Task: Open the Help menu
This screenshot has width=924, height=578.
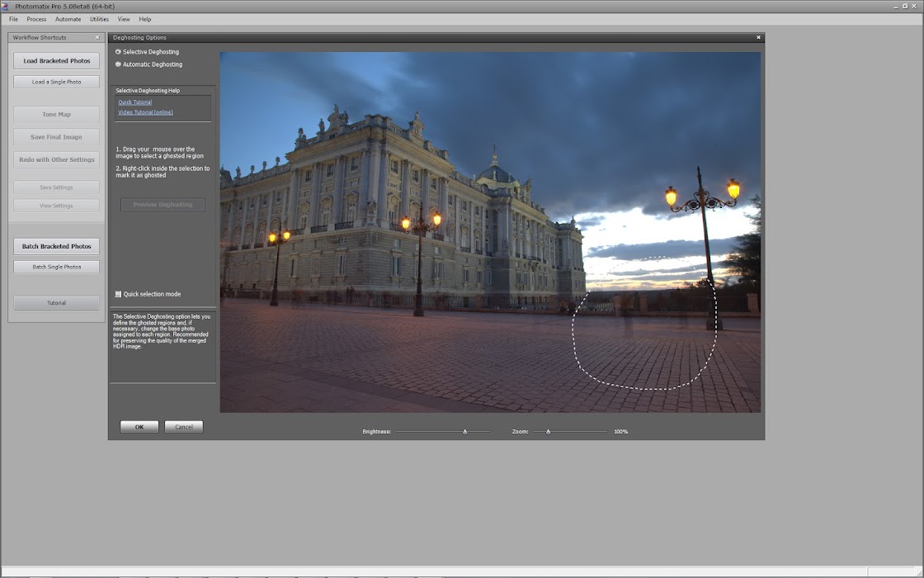Action: click(x=145, y=20)
